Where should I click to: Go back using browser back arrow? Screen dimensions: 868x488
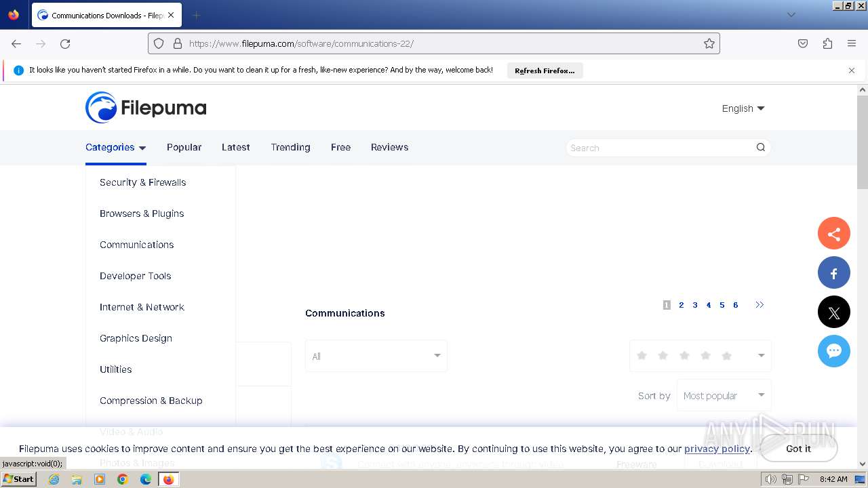pyautogui.click(x=16, y=43)
